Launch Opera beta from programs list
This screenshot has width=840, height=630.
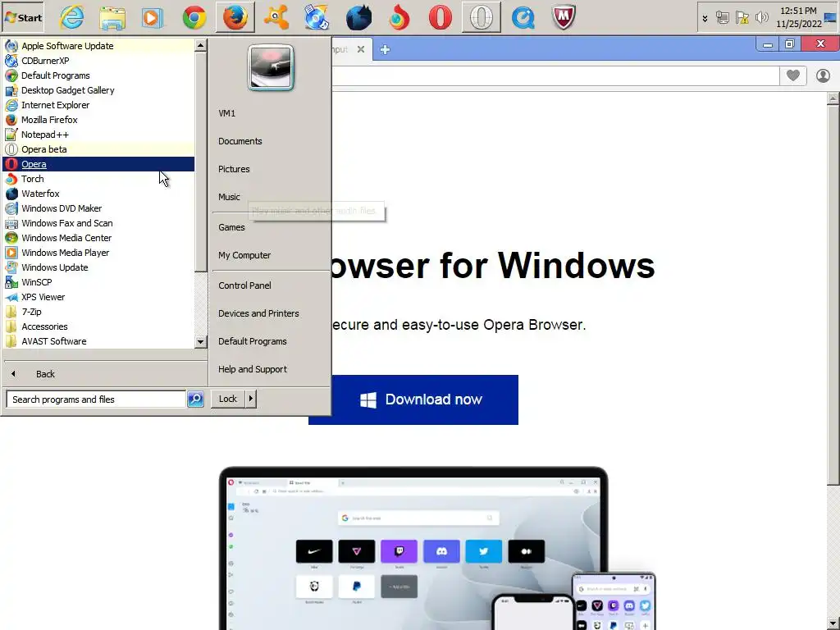coord(99,149)
